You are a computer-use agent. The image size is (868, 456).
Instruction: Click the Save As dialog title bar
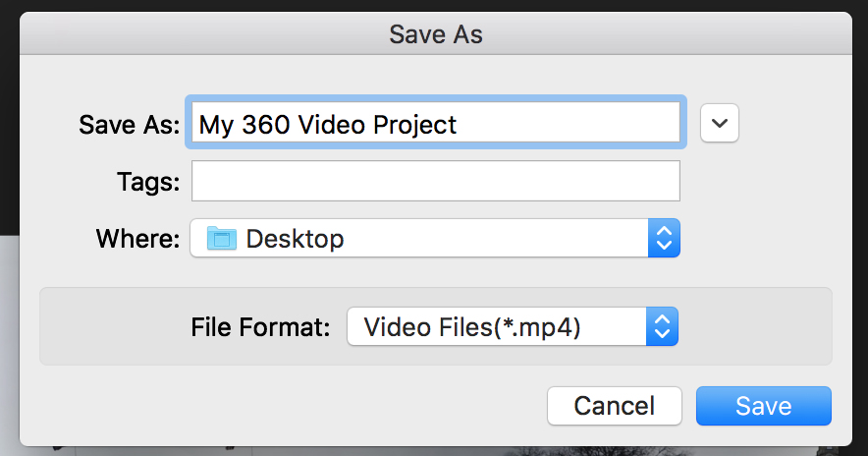[x=436, y=33]
